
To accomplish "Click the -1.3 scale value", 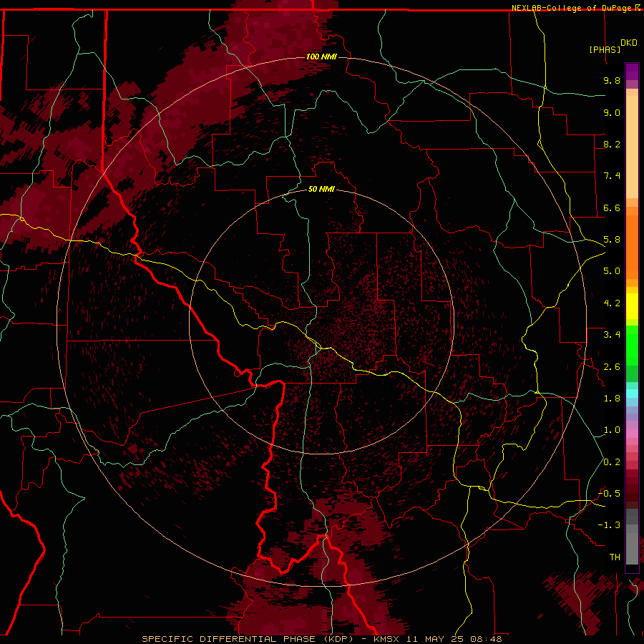I will [x=609, y=525].
